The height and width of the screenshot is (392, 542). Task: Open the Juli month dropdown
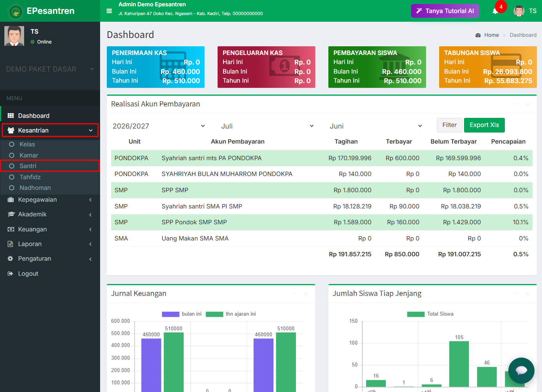click(x=267, y=126)
